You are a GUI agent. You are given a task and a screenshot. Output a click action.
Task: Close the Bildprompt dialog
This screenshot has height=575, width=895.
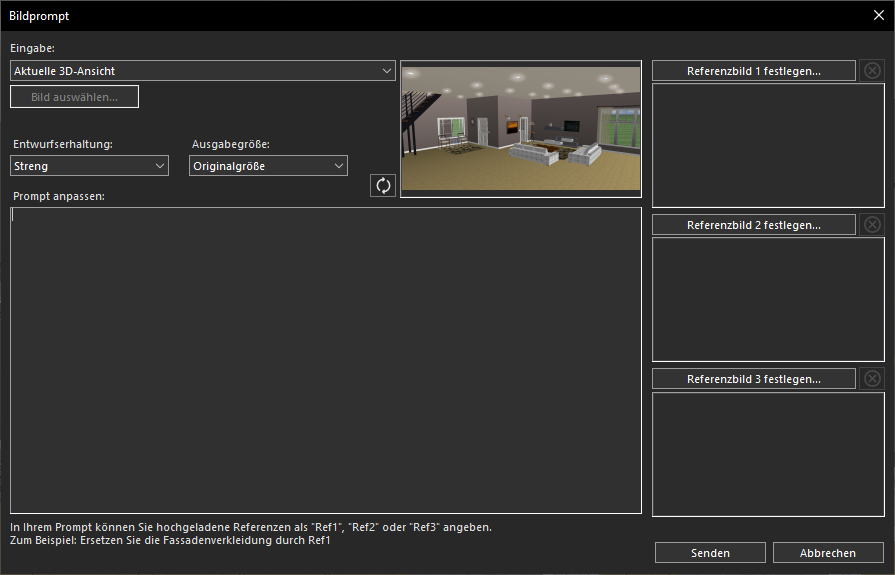coord(879,15)
